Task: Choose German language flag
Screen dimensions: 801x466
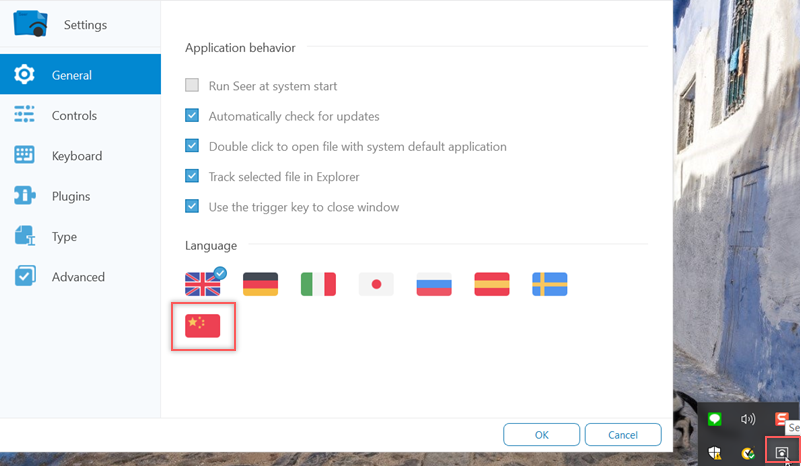Action: click(261, 284)
